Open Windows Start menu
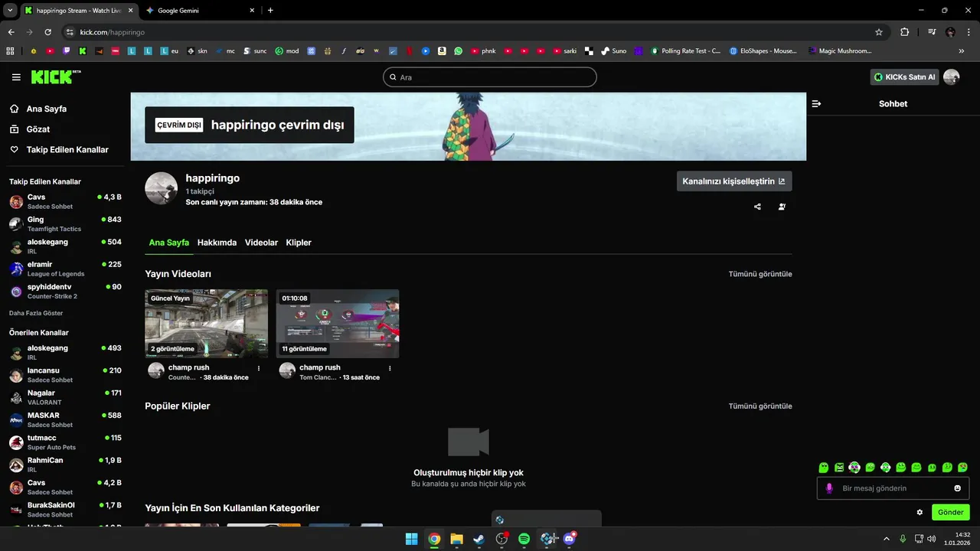The height and width of the screenshot is (551, 980). [411, 539]
